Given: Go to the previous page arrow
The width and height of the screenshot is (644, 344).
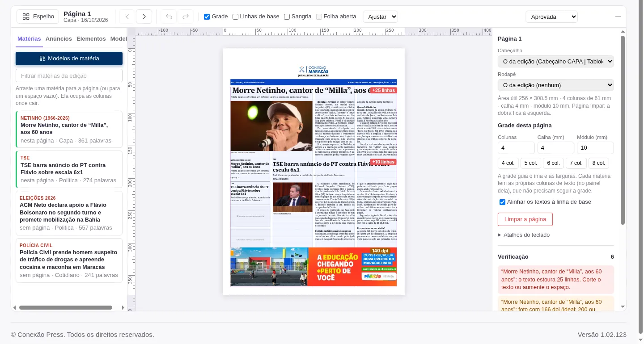Looking at the screenshot, I should coord(127,17).
